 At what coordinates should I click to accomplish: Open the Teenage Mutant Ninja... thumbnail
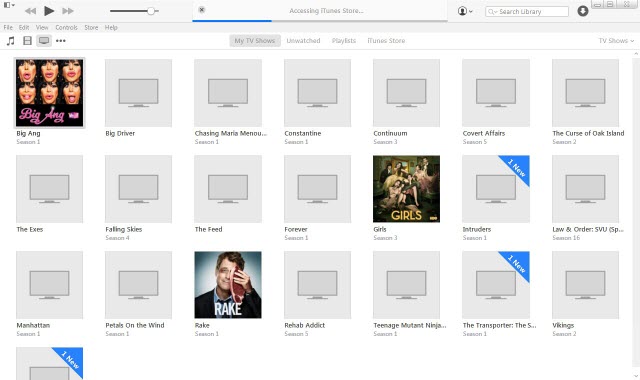(x=407, y=285)
